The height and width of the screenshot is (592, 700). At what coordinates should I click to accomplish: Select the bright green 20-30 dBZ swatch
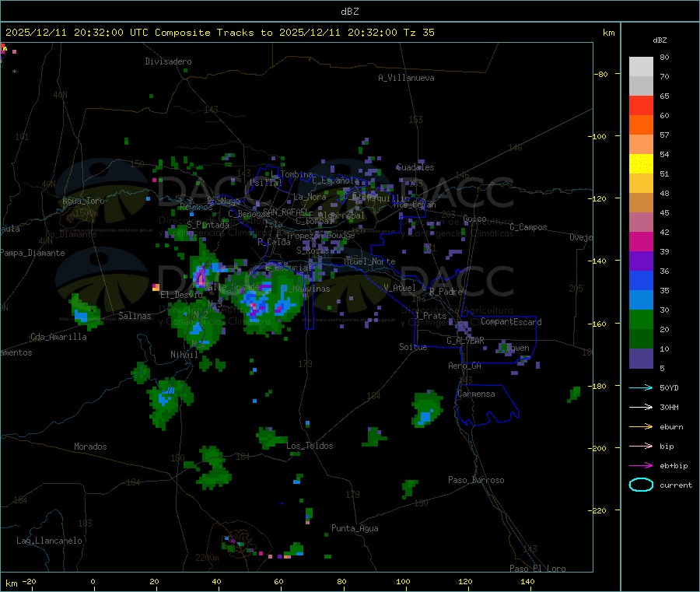pos(641,319)
